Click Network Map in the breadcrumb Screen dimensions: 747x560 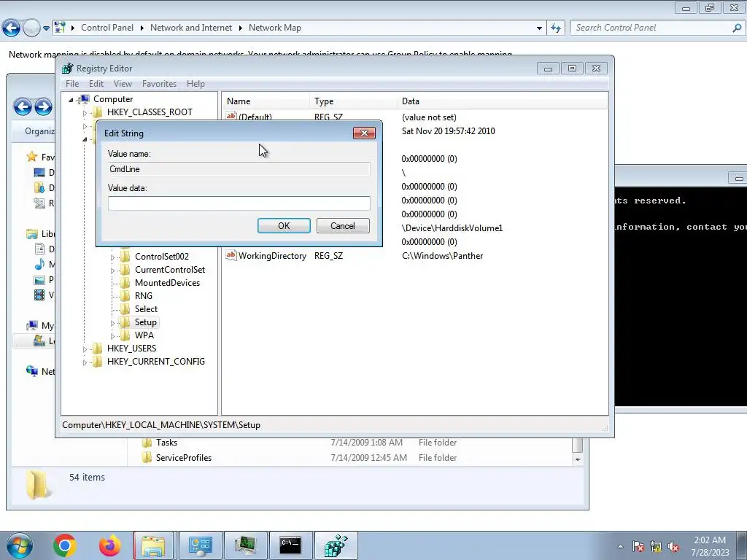point(275,28)
